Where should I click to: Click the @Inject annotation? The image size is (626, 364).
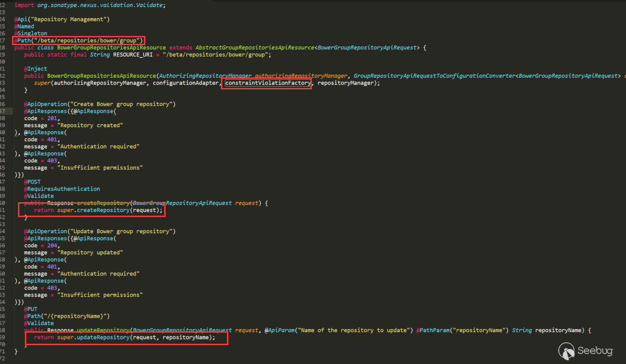36,69
